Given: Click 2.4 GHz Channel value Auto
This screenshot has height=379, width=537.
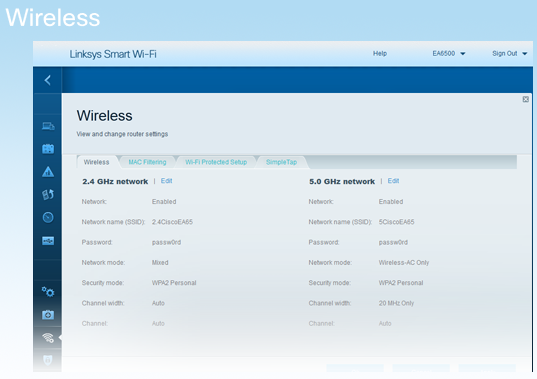Looking at the screenshot, I should coord(158,323).
